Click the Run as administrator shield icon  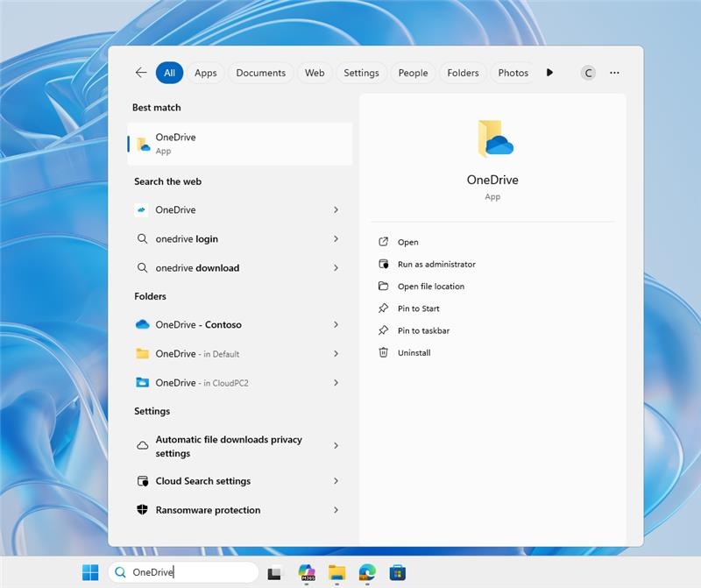(x=383, y=264)
